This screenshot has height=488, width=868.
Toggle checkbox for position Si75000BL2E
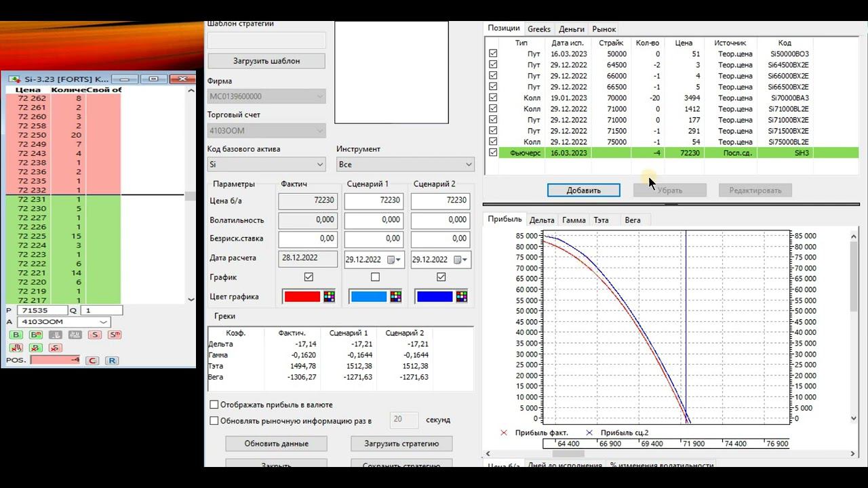pos(493,142)
